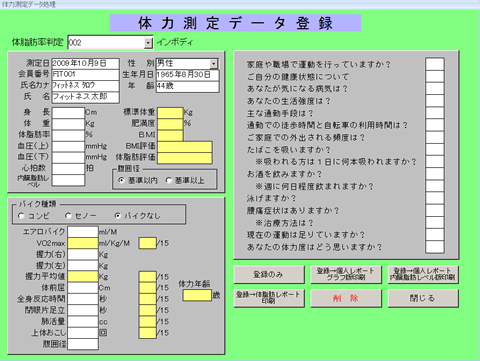Screen dimensions: 480x361
Task: Click the 体重 input field
Action: click(x=68, y=124)
